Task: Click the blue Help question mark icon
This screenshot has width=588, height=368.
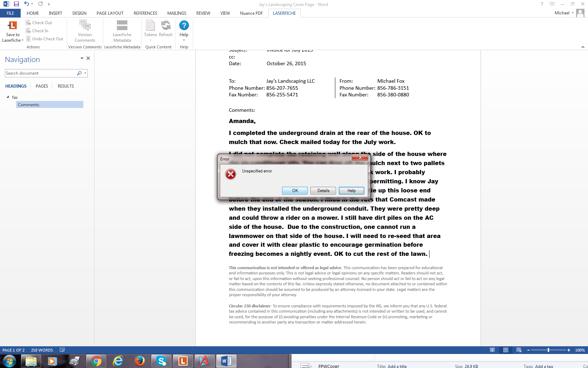Action: click(x=184, y=25)
